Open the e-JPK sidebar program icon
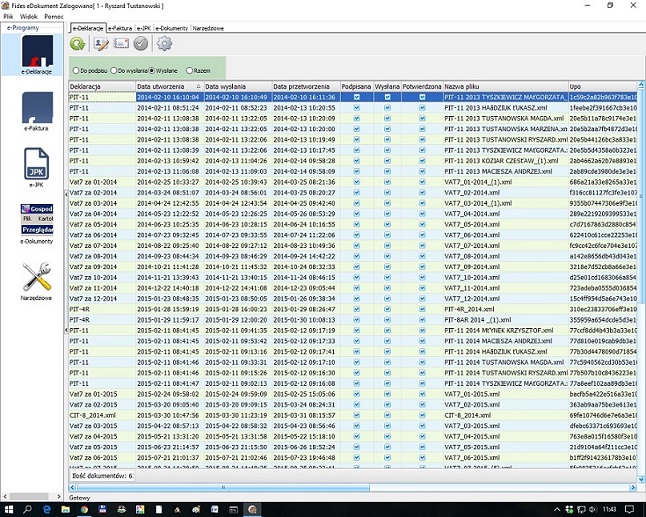 pyautogui.click(x=37, y=168)
